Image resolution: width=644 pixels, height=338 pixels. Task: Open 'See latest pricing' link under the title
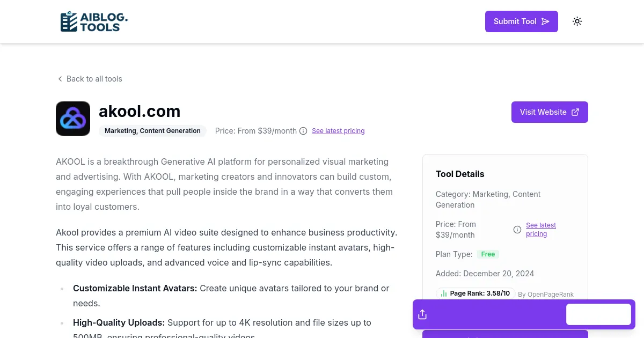click(x=338, y=131)
